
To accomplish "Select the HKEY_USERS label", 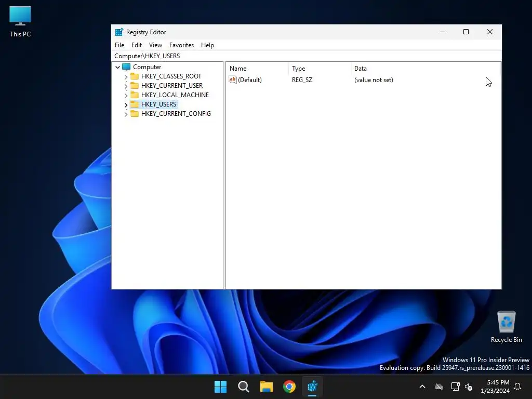I will [x=159, y=104].
